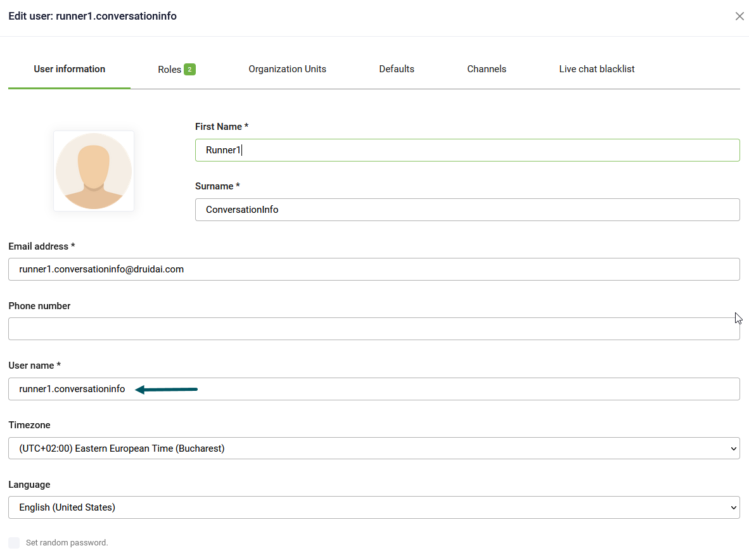Toggle the Set random password checkbox
749x560 pixels.
click(x=14, y=543)
